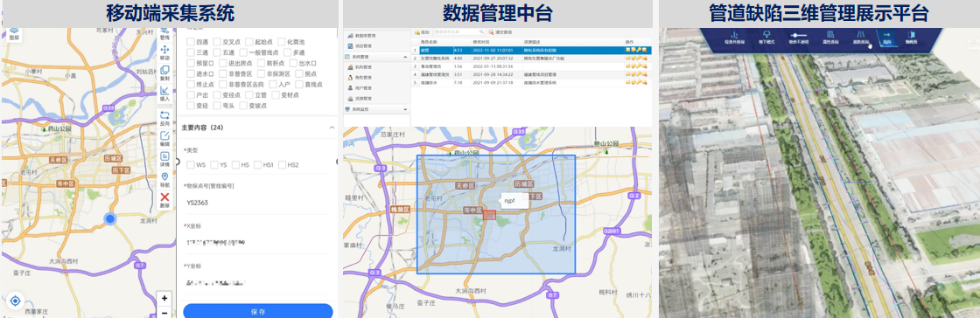Click the search magnifier in role name box

pyautogui.click(x=482, y=31)
